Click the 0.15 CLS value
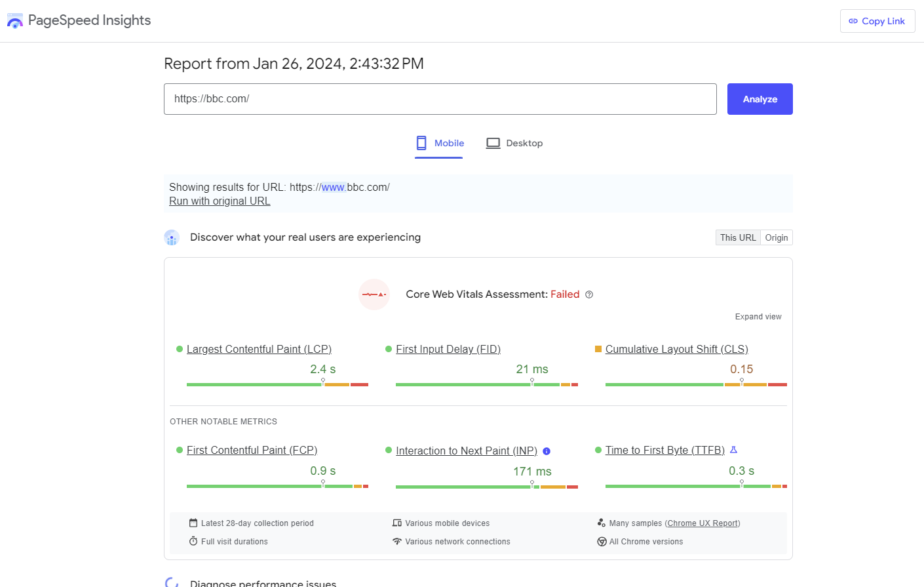This screenshot has height=587, width=924. point(742,369)
